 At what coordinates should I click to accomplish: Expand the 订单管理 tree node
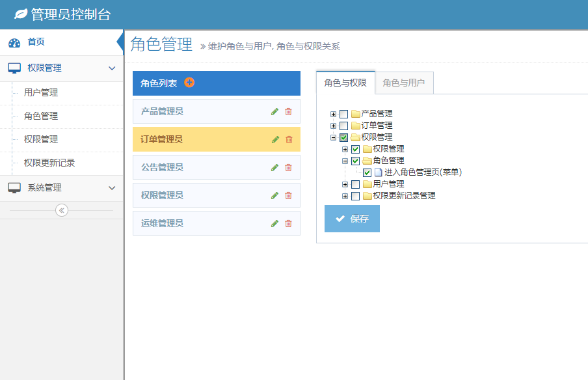click(x=333, y=126)
